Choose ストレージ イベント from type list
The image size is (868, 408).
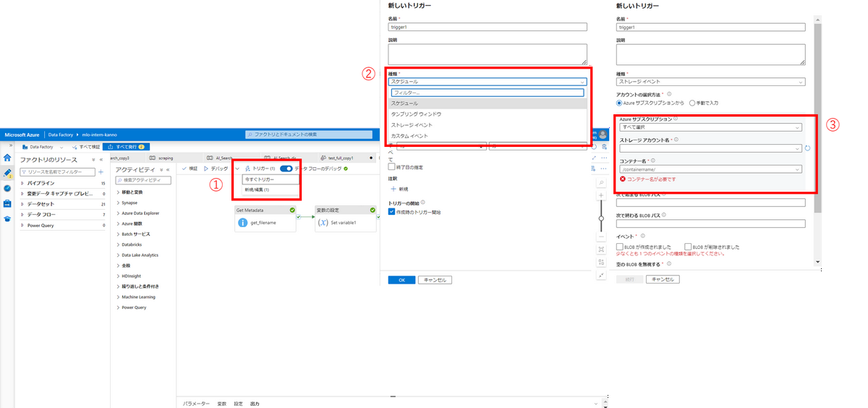(488, 125)
